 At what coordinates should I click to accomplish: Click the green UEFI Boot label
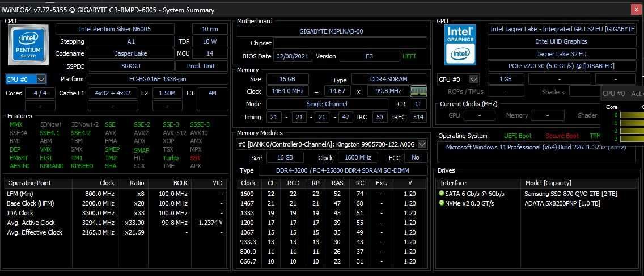(x=518, y=136)
